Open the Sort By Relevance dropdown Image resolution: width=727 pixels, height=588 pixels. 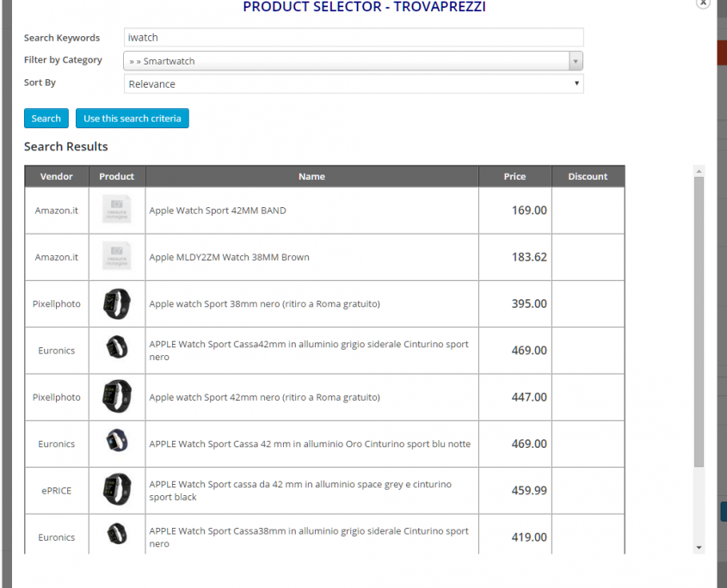coord(354,84)
